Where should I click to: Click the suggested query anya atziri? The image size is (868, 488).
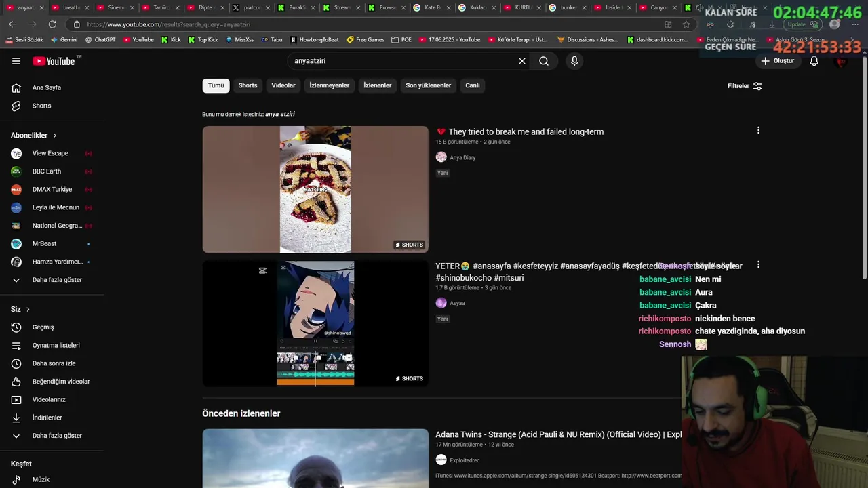pyautogui.click(x=280, y=114)
